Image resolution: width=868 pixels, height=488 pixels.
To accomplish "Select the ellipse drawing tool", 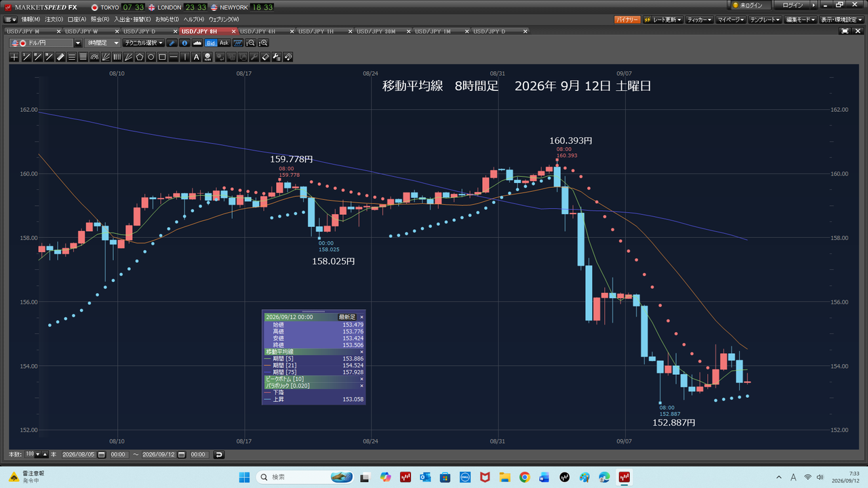I will [151, 57].
